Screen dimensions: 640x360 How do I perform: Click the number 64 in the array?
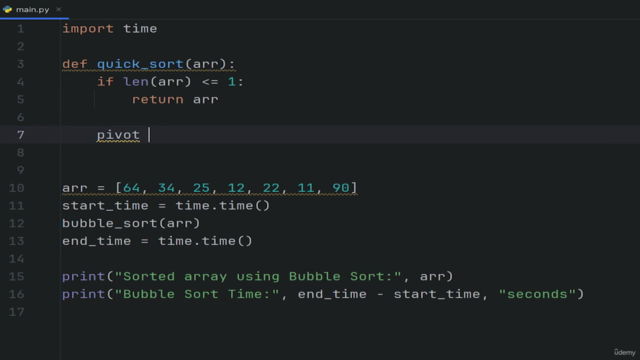click(x=131, y=188)
